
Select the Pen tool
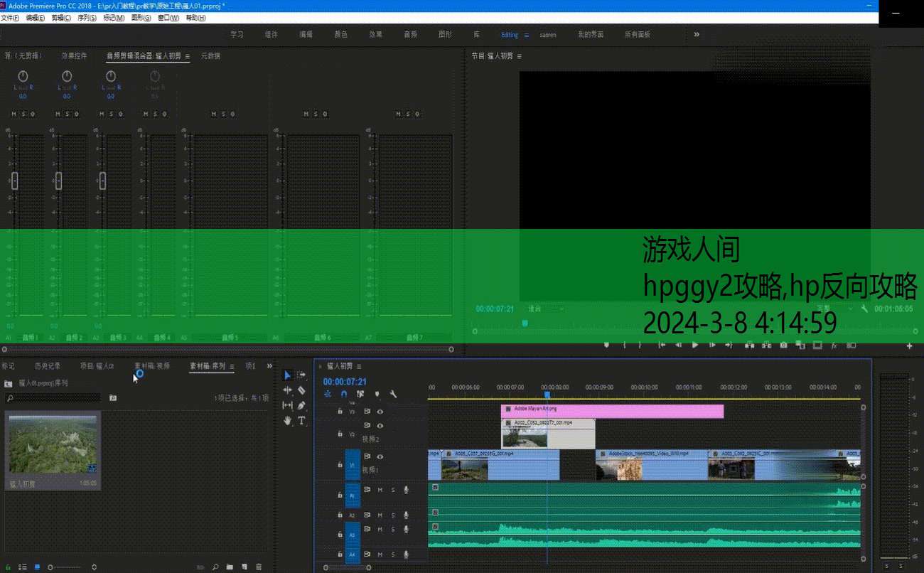tap(301, 405)
